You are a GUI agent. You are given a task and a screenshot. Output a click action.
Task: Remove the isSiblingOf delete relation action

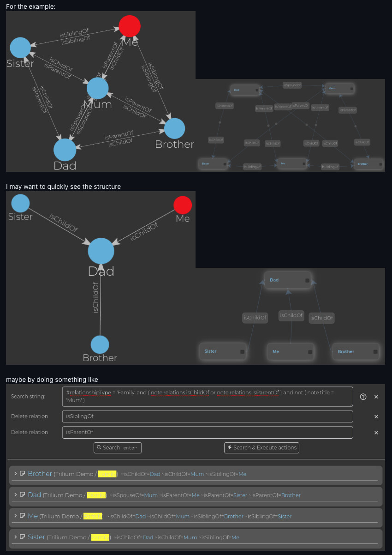(x=376, y=416)
